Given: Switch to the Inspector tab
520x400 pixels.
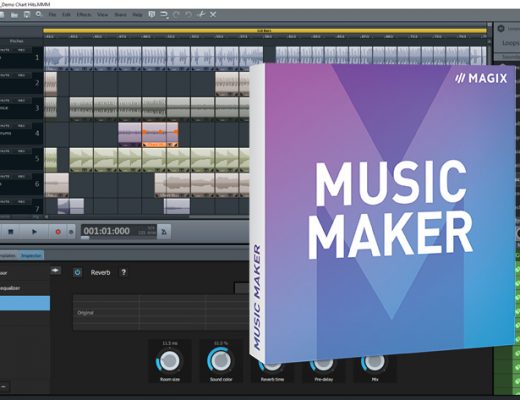Looking at the screenshot, I should 31,256.
